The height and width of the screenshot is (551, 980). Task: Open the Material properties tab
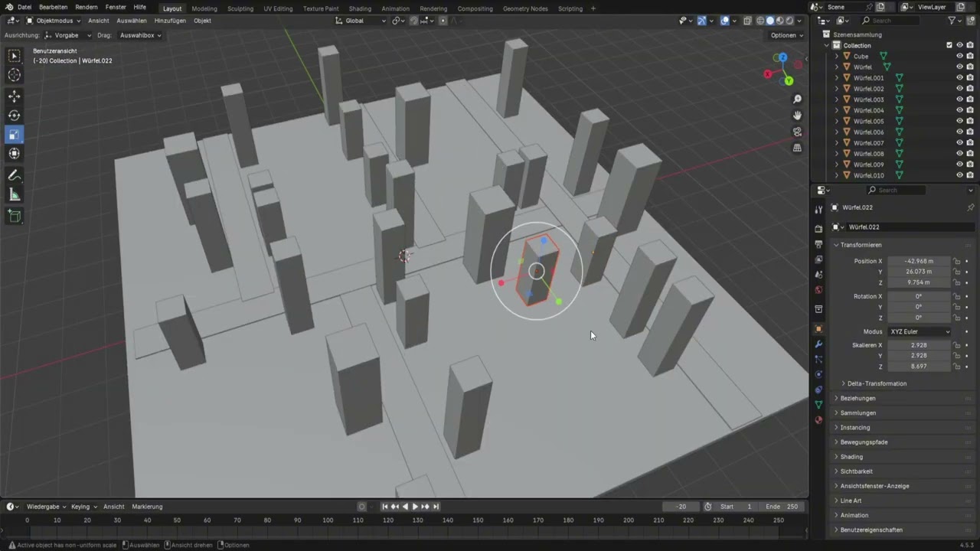point(818,419)
